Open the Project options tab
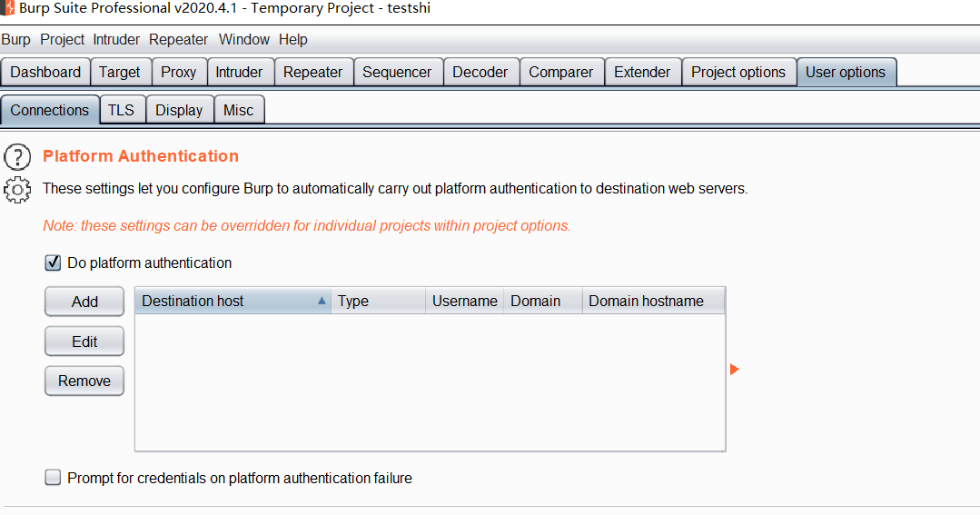The image size is (980, 515). (x=738, y=72)
